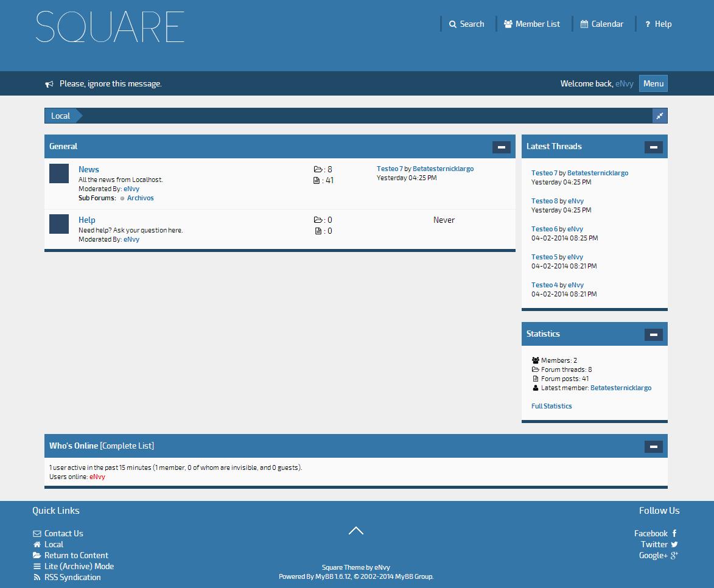The height and width of the screenshot is (588, 714).
Task: Click the SQUARE logo
Action: pos(110,27)
